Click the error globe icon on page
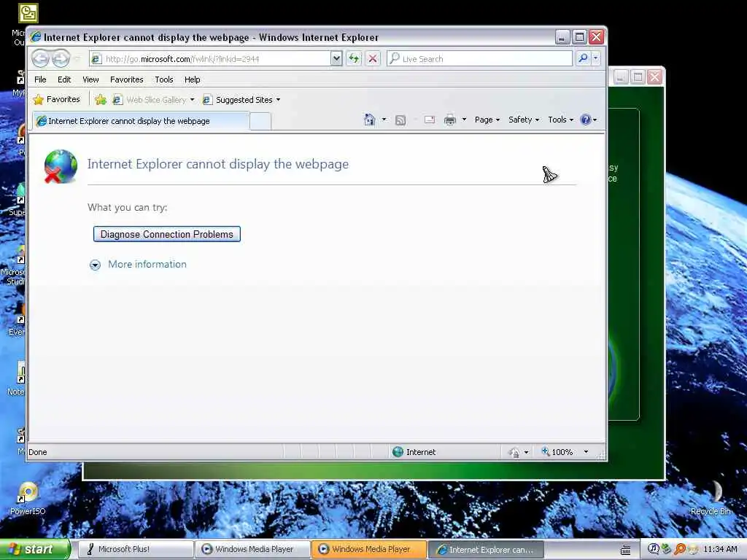 point(61,166)
